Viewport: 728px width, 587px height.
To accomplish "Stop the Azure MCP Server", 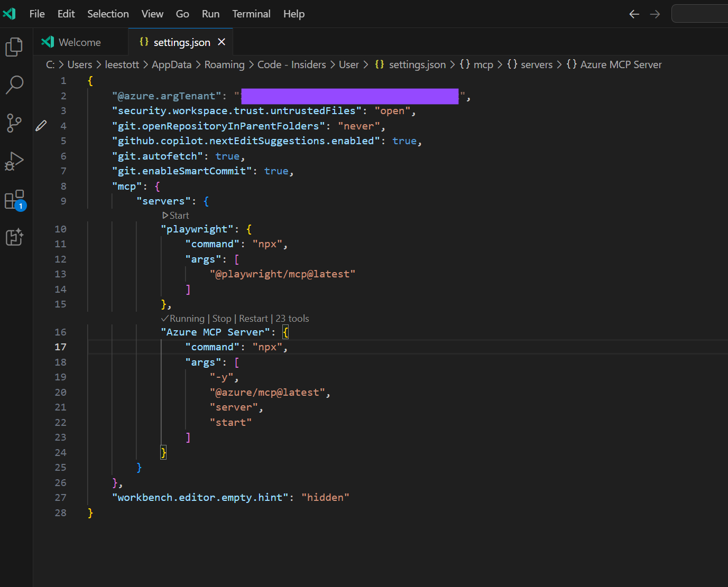I will pos(222,319).
